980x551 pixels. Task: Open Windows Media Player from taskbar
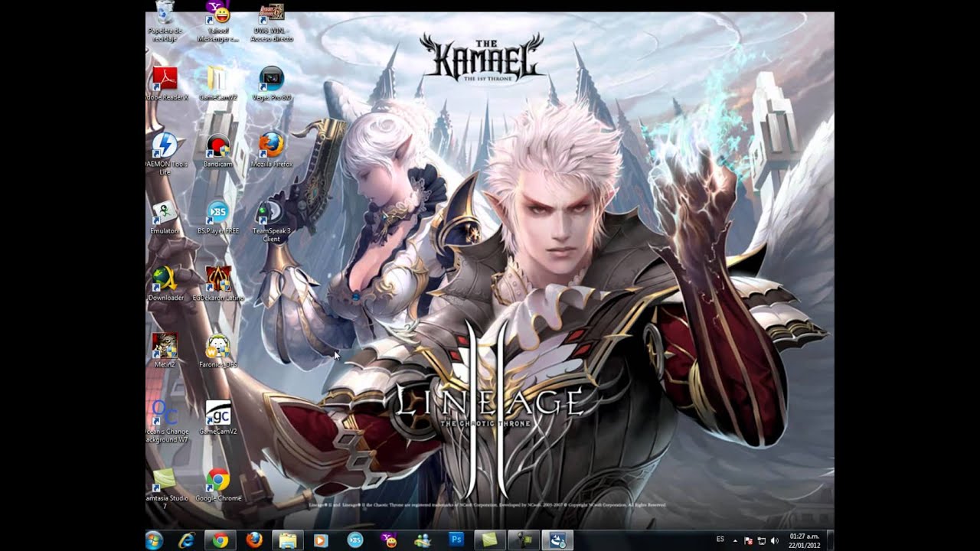tap(321, 540)
